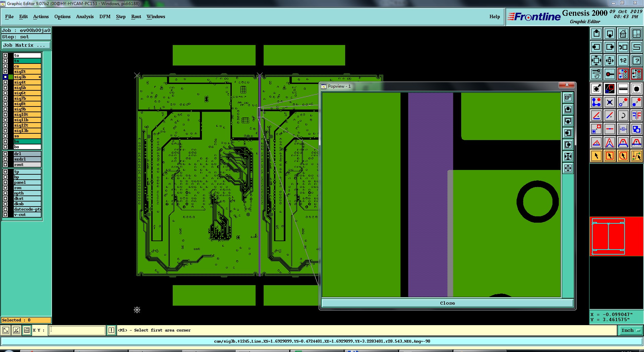Click the sig3b green color swatch
This screenshot has height=352, width=644.
(11, 77)
